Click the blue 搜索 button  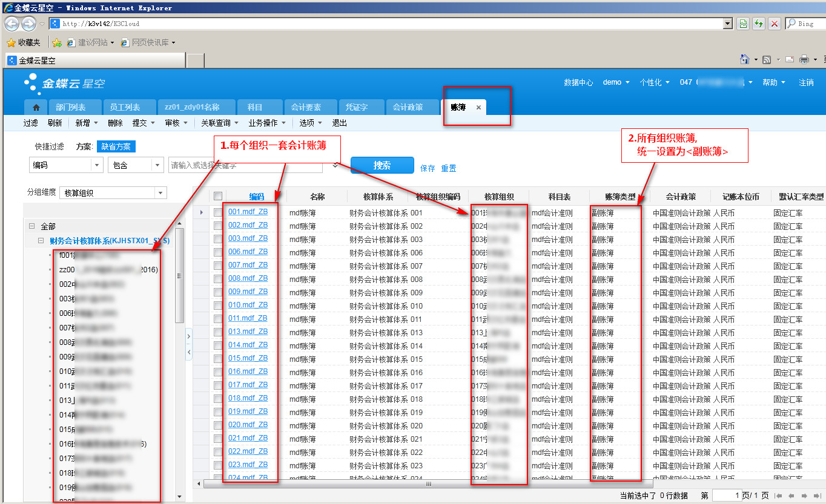(x=382, y=165)
